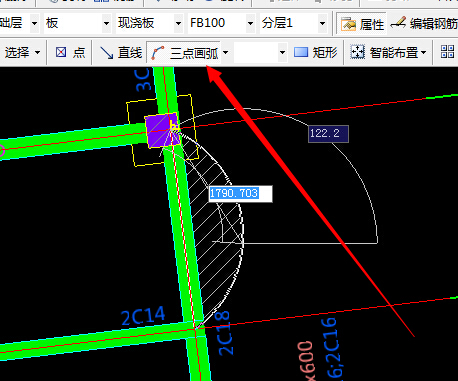Click the 编辑钢筋 button label
Image resolution: width=458 pixels, height=381 pixels.
pyautogui.click(x=434, y=23)
